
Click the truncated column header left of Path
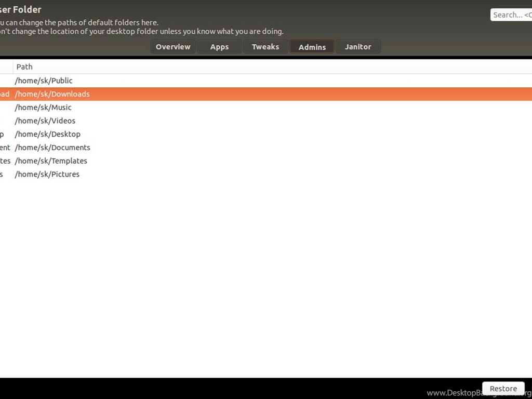tap(6, 66)
